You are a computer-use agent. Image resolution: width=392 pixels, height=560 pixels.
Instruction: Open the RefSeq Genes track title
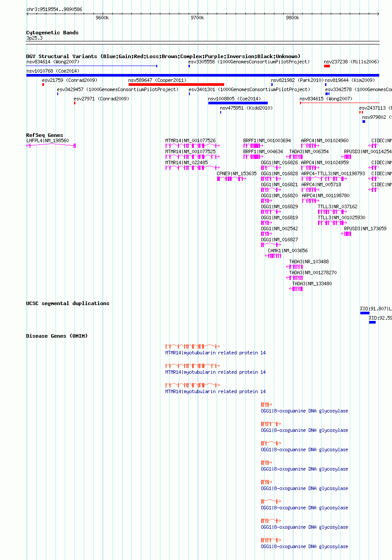coord(44,135)
